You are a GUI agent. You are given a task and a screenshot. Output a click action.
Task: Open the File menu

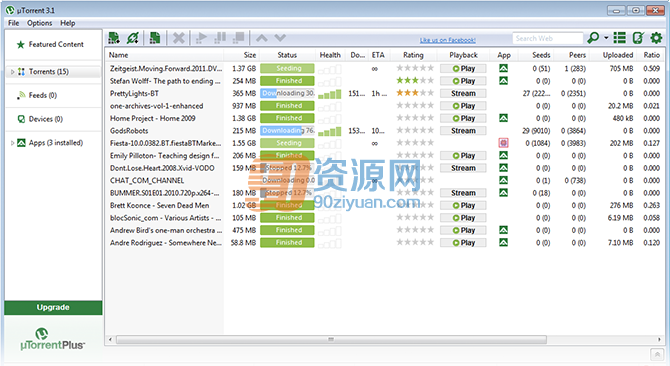14,23
